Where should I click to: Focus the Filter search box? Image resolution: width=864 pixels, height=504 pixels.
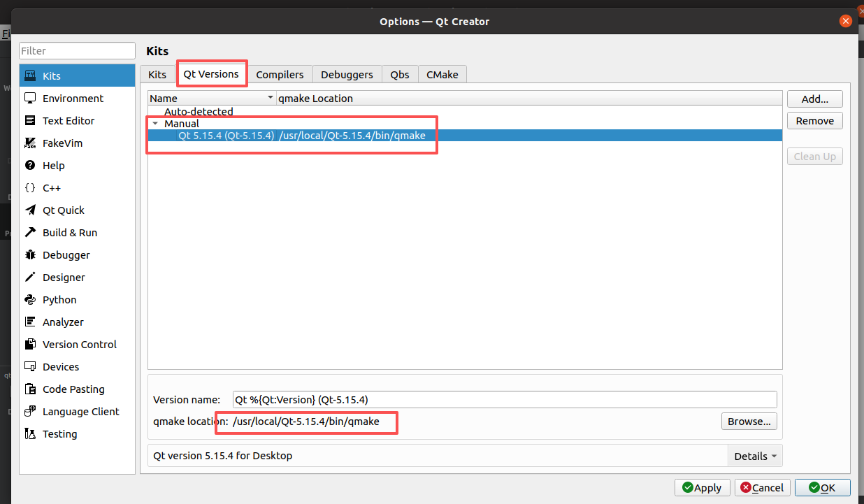[77, 51]
